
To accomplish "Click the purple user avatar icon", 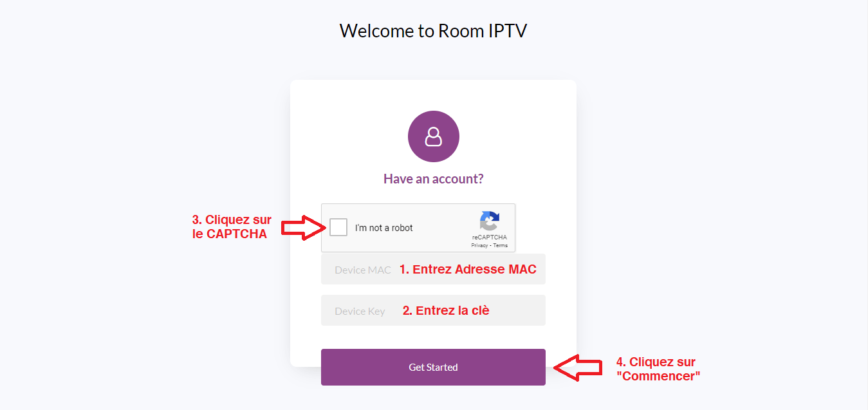I will coord(433,136).
